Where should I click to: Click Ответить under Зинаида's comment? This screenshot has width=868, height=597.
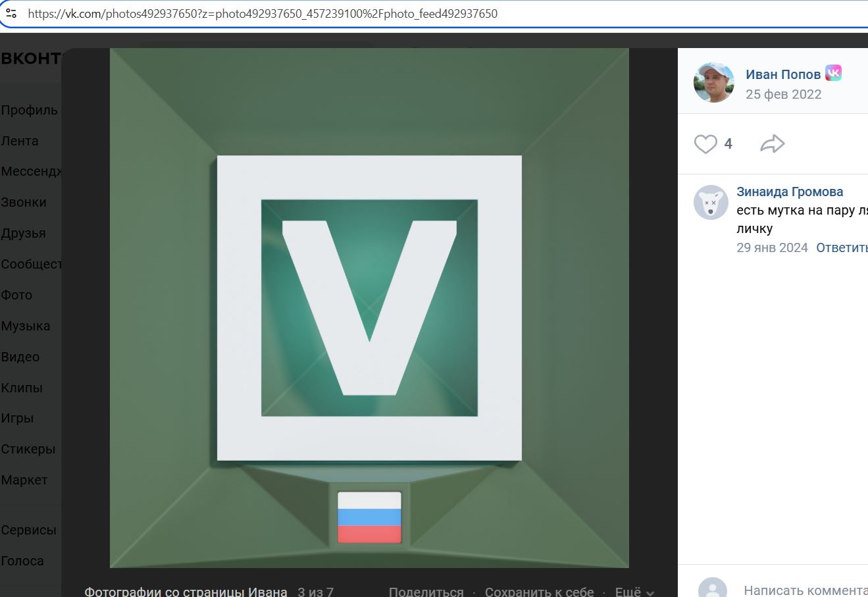coord(842,248)
